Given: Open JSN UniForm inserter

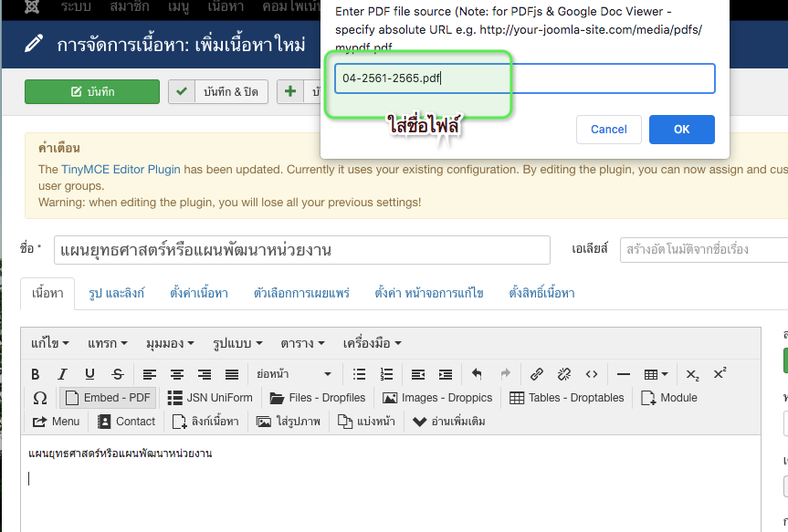Looking at the screenshot, I should tap(210, 398).
